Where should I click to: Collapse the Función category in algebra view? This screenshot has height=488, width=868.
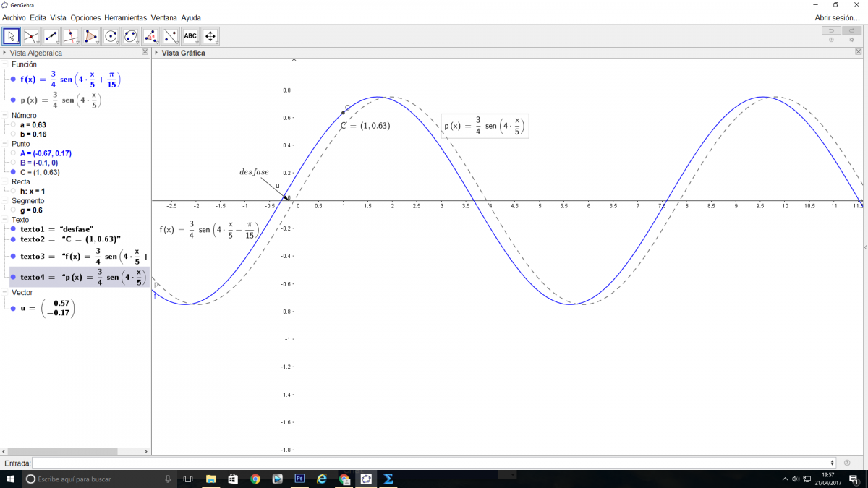tap(5, 64)
